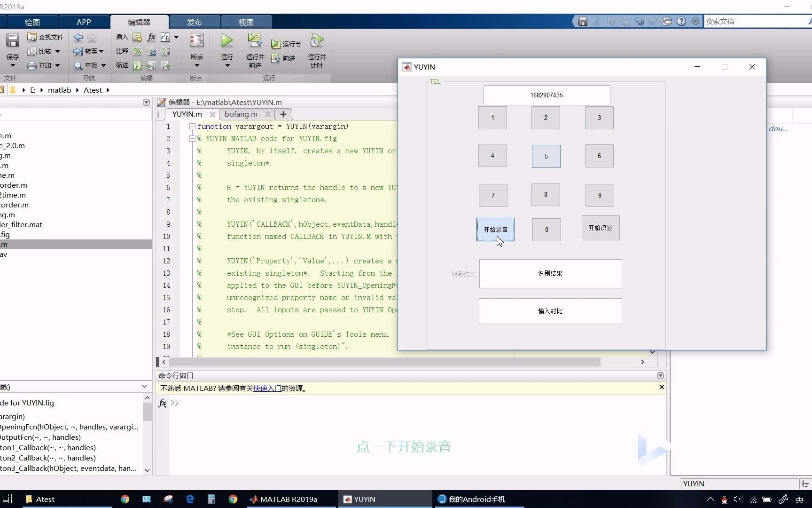
Task: Click the green Run (运行) arrow
Action: pyautogui.click(x=227, y=41)
